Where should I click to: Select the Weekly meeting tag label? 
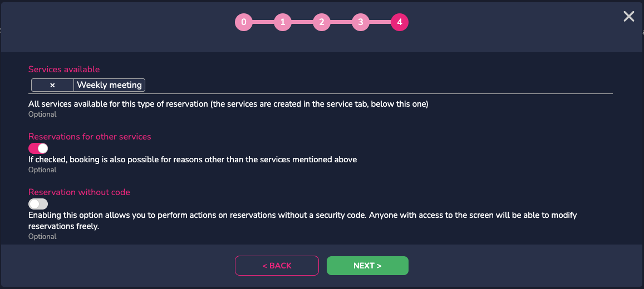109,85
